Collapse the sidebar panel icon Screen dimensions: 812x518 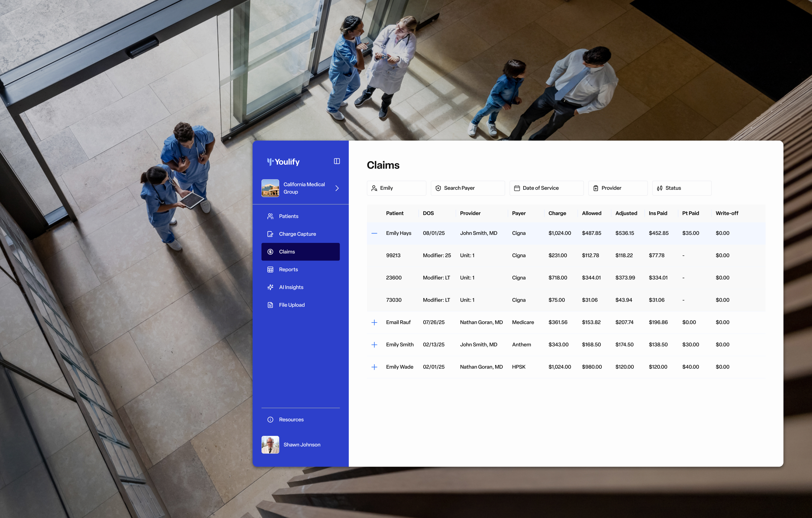337,161
